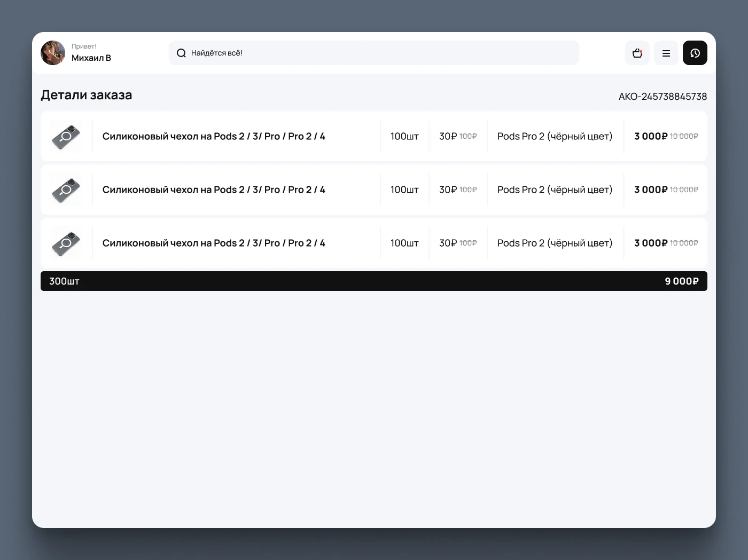Click the 100шт quantity in first row
The height and width of the screenshot is (560, 748).
point(404,137)
